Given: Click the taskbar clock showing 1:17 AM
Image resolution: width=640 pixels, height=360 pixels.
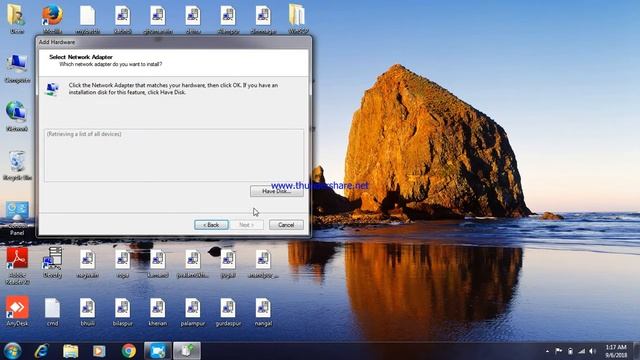Looking at the screenshot, I should pos(616,351).
